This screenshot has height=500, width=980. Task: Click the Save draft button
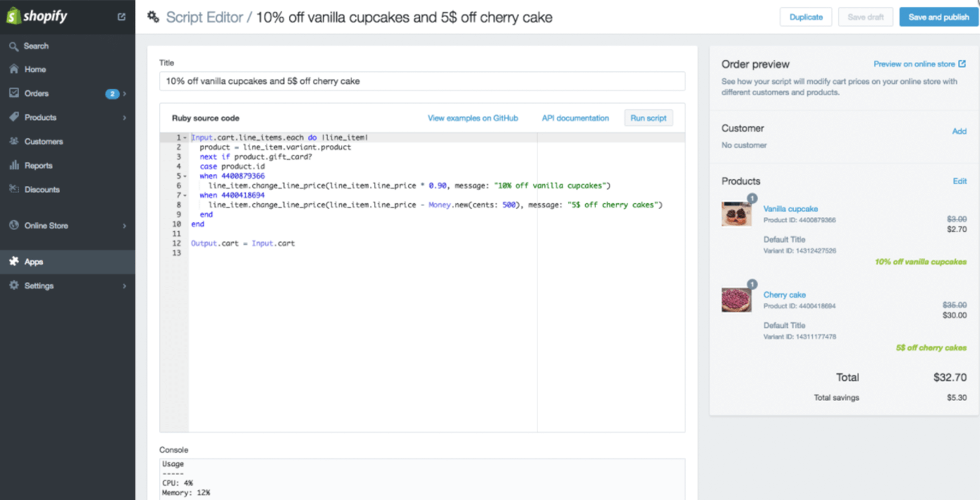[865, 17]
